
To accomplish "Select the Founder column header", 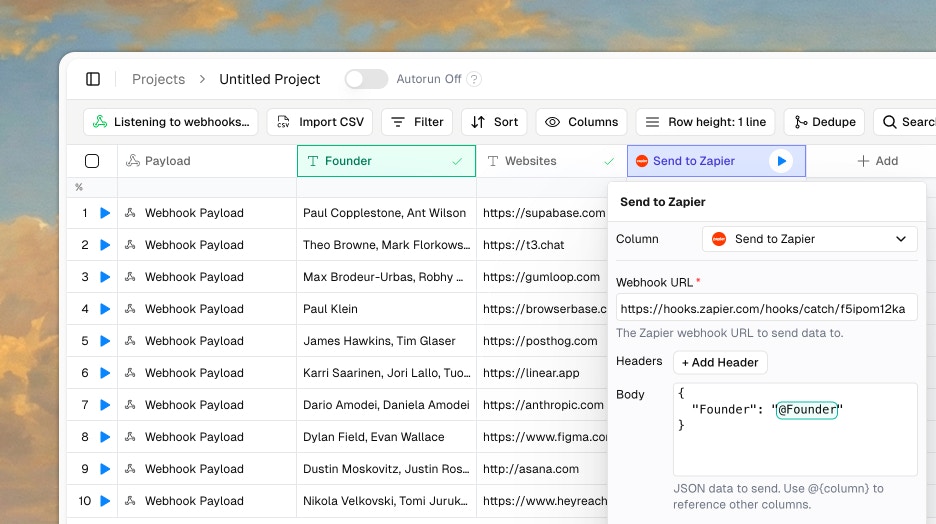I will [386, 161].
